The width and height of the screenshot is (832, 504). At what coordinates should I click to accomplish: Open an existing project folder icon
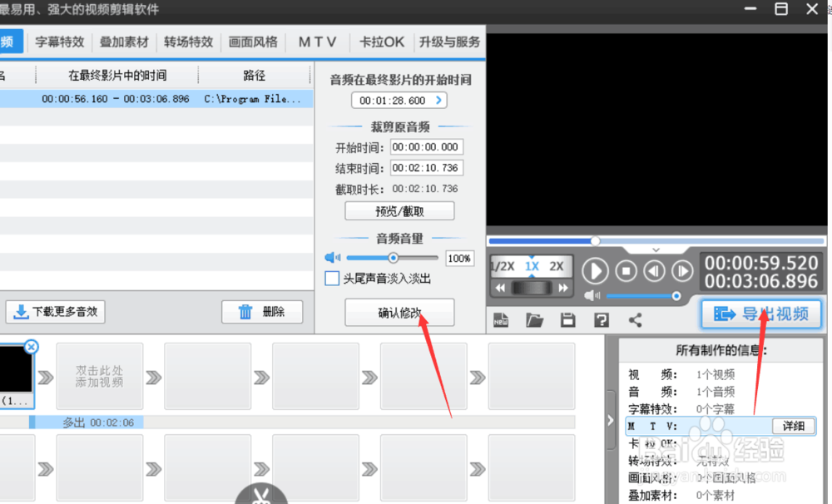(x=534, y=320)
